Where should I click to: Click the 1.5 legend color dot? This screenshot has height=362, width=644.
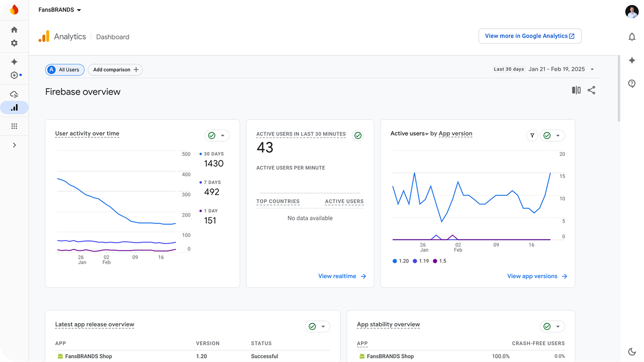435,261
